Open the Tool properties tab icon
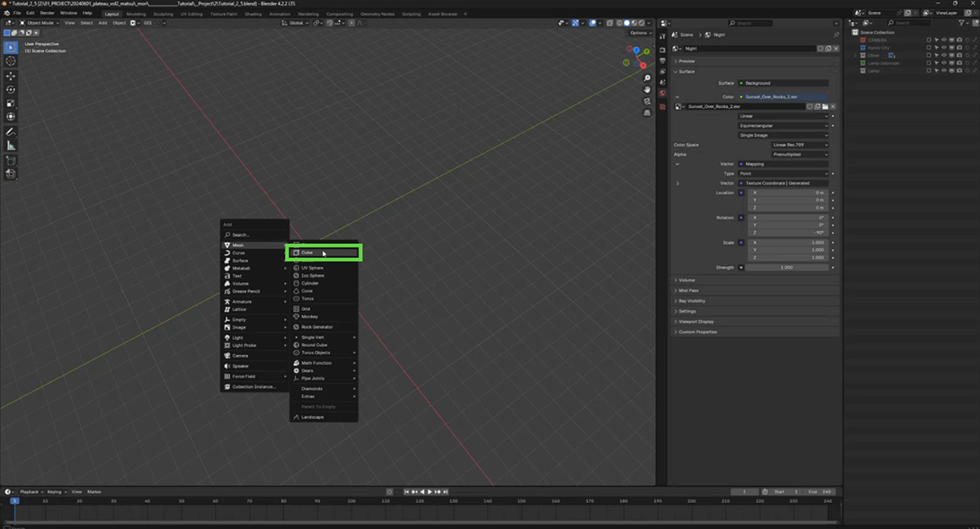980x529 pixels. 662,35
